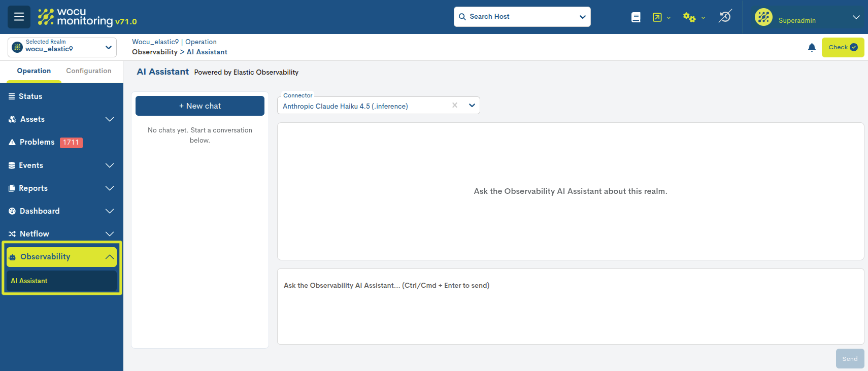Click the Anthropic Claude Haiku 4.5 connector value
868x371 pixels.
point(345,107)
